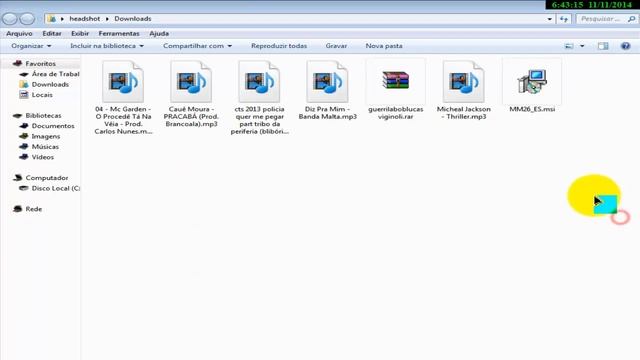This screenshot has height=360, width=640.
Task: Open the Incluir na biblioteca dropdown
Action: click(x=107, y=46)
